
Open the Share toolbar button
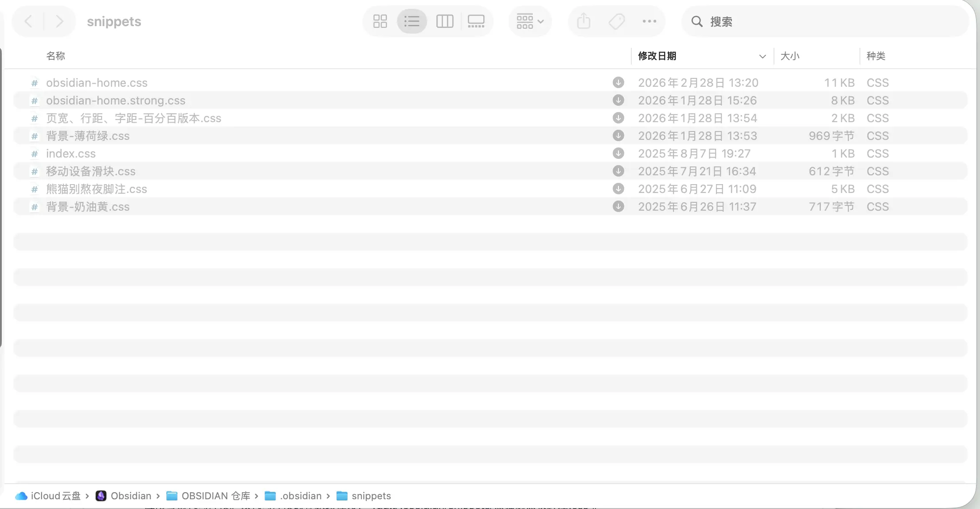click(x=583, y=21)
